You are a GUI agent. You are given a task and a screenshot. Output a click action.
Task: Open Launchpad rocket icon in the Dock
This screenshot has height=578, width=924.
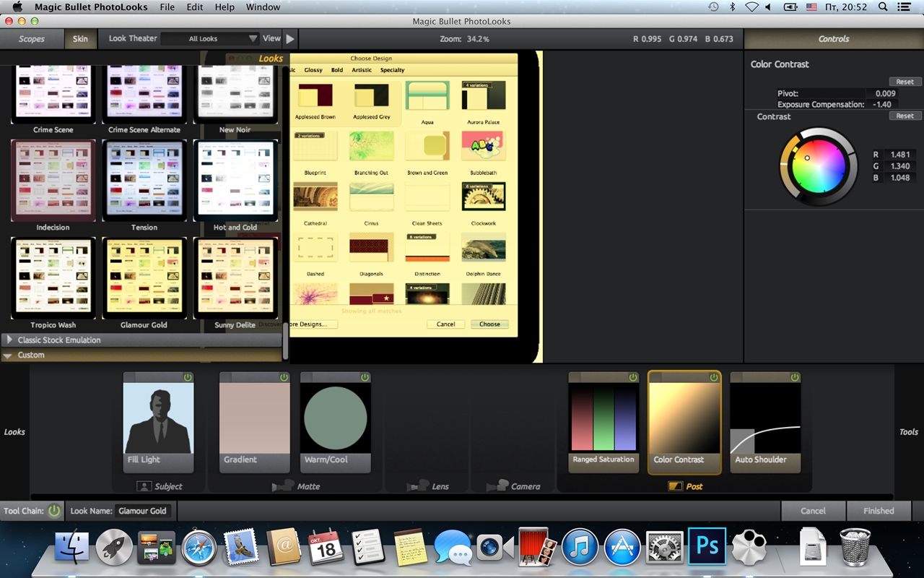[x=114, y=548]
